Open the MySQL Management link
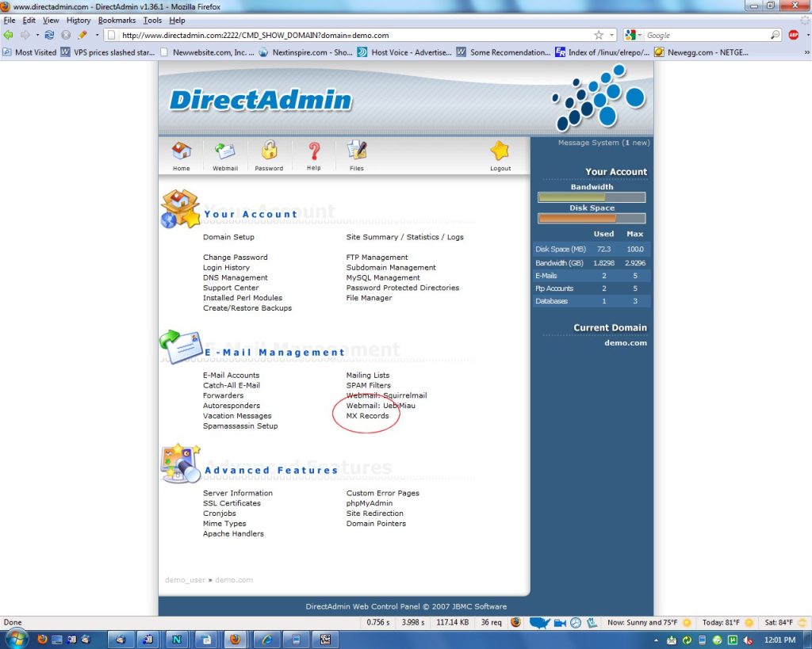The height and width of the screenshot is (649, 812). coord(383,277)
